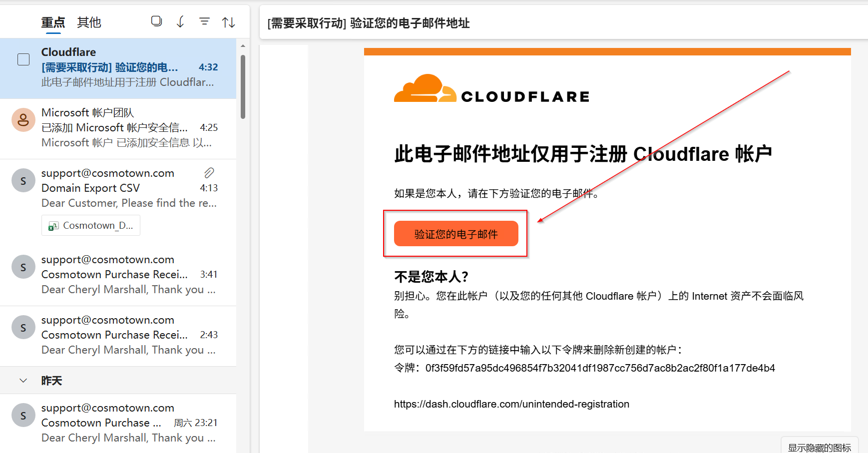868x453 pixels.
Task: Click the 验证您的电子邮件 verify button
Action: 456,234
